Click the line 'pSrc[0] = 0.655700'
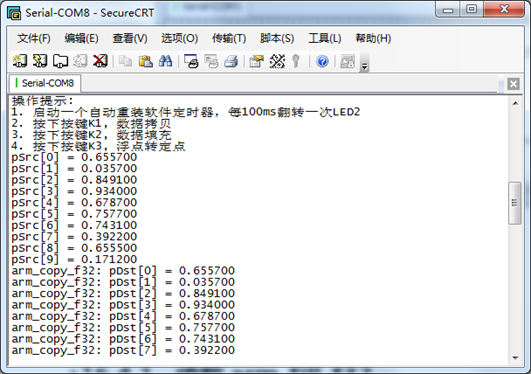 click(x=74, y=157)
